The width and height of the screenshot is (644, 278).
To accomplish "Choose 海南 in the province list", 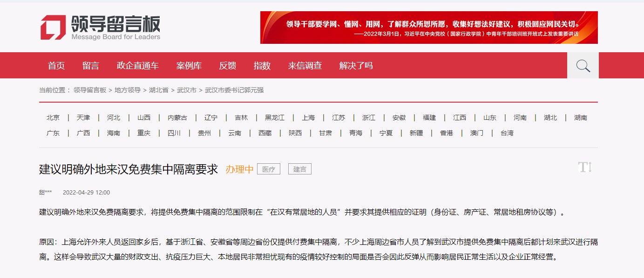I will 114,133.
